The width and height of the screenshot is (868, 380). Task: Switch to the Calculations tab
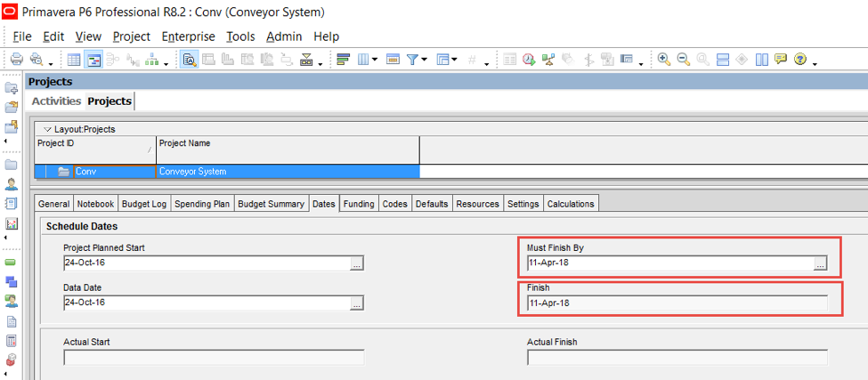pos(570,204)
